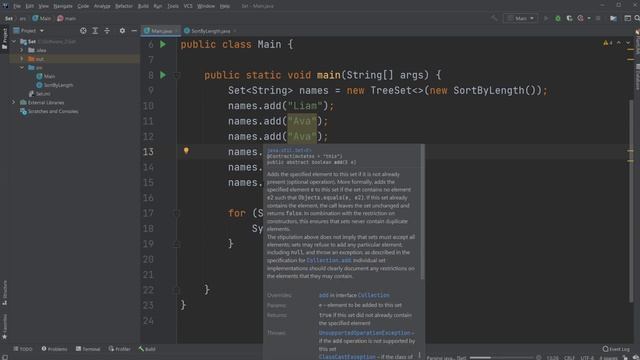Click Main class breadcrumb in navigation bar

pyautogui.click(x=42, y=18)
